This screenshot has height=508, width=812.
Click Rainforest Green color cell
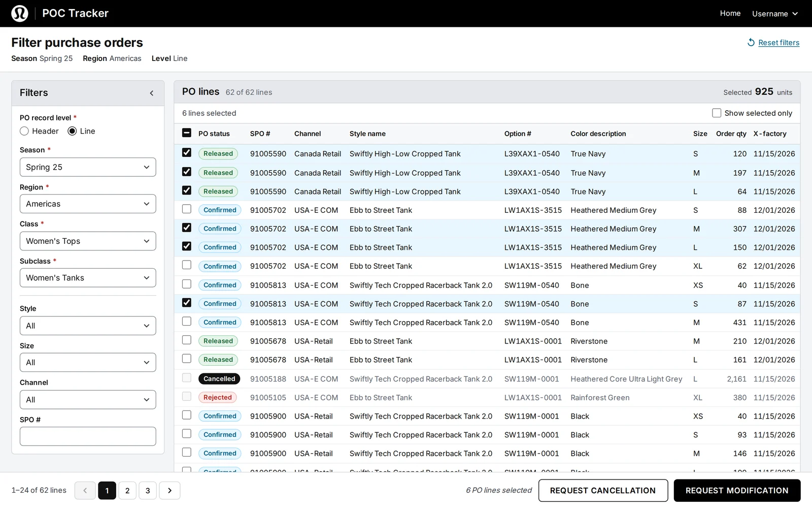[600, 398]
